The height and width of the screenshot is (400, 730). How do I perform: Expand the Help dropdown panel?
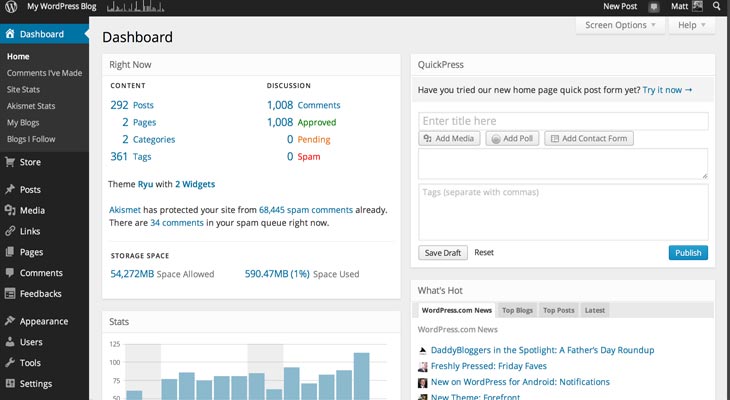693,25
